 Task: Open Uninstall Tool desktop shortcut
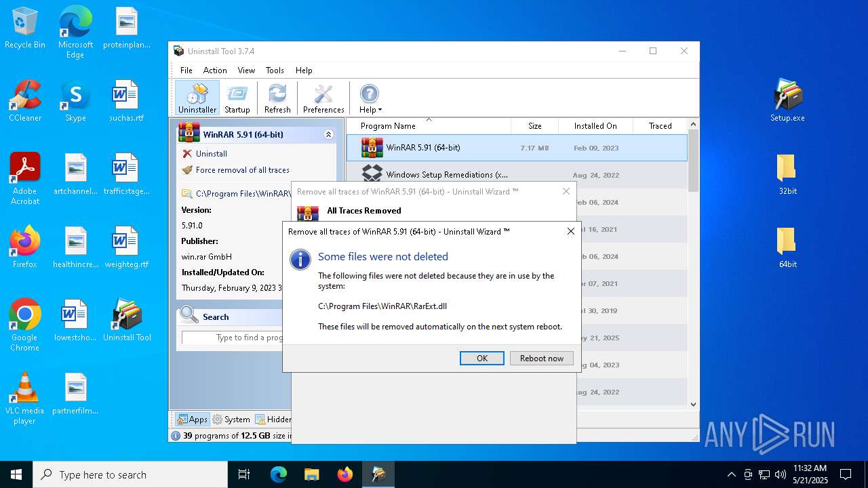pos(127,321)
